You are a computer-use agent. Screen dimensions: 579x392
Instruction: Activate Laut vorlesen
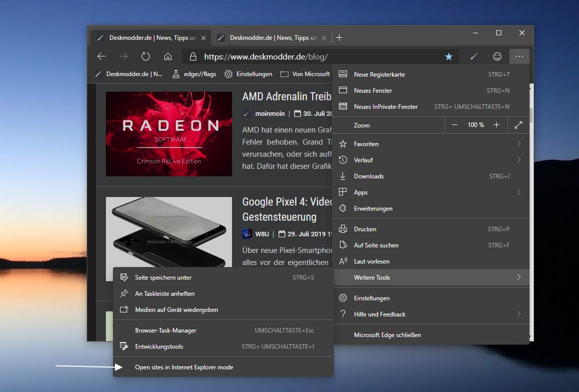pyautogui.click(x=431, y=262)
